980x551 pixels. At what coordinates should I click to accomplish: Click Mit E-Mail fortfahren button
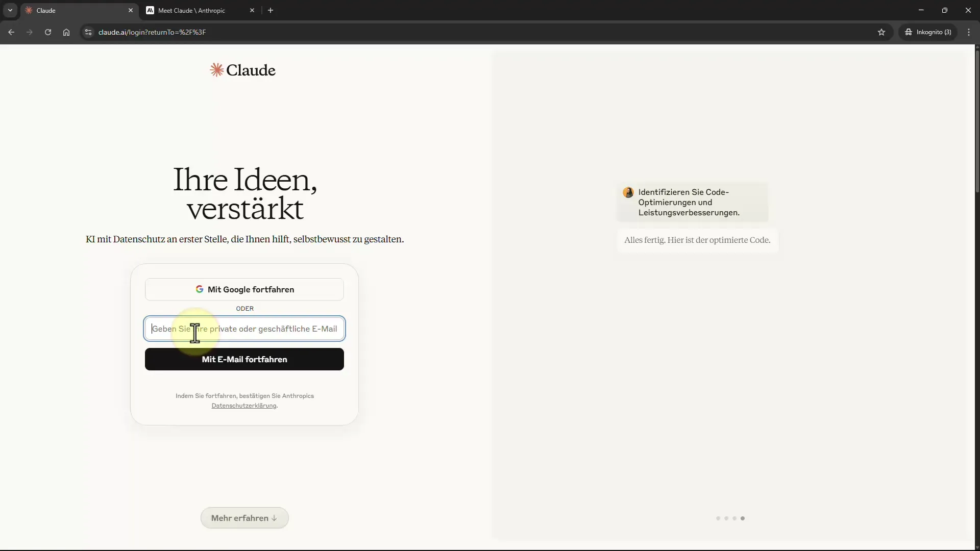[x=244, y=359]
